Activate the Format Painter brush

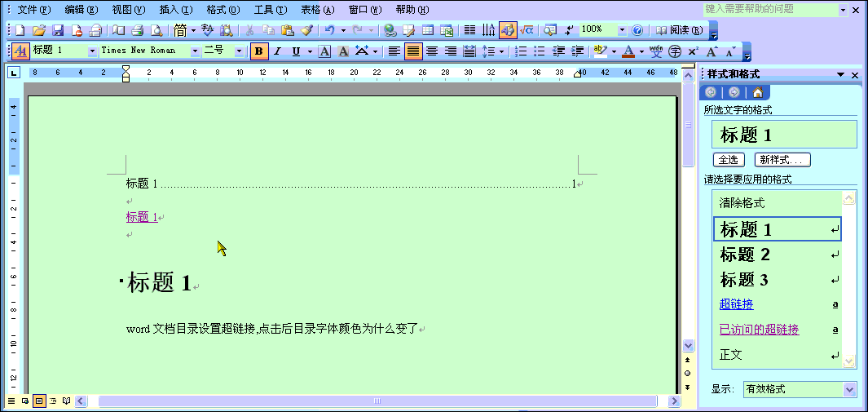[x=306, y=30]
